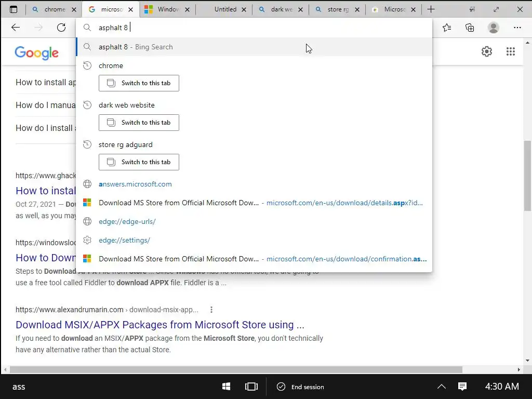Click 'Switch to this tab' under chrome
The height and width of the screenshot is (399, 532).
(x=139, y=83)
